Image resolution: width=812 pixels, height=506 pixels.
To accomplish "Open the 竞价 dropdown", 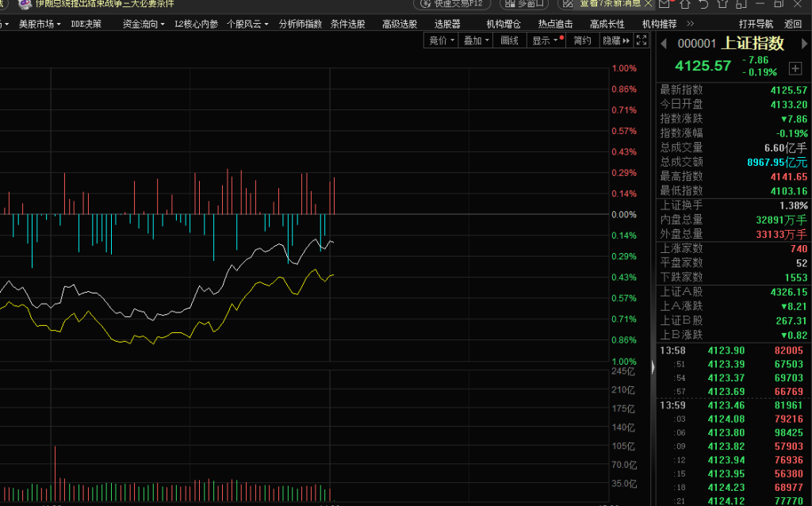I will tap(442, 40).
